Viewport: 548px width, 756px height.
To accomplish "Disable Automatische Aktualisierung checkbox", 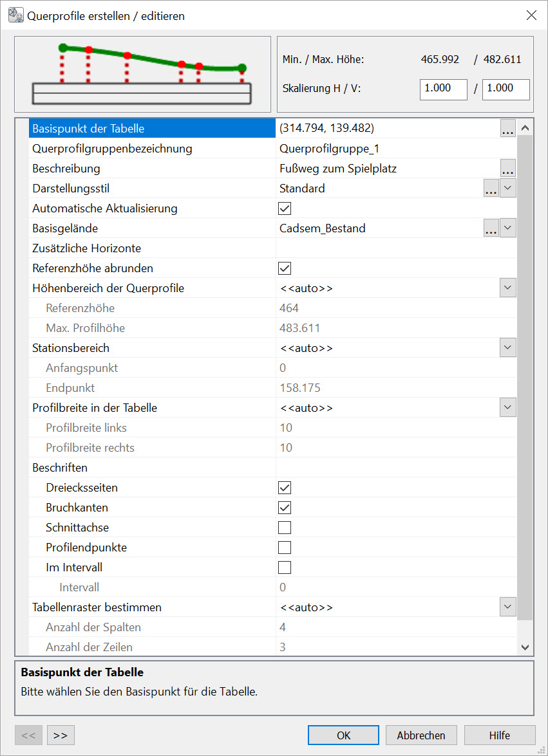I will tap(284, 208).
